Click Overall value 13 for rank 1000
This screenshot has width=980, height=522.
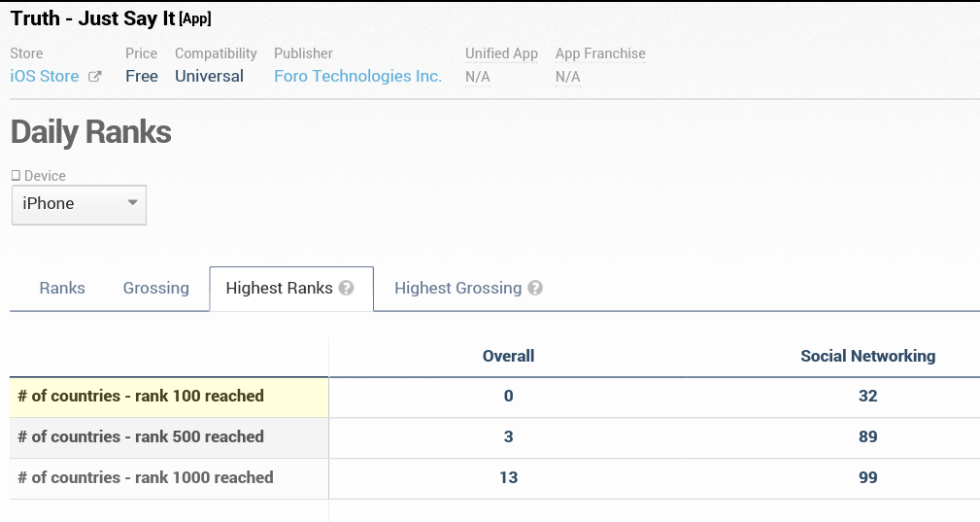point(508,477)
